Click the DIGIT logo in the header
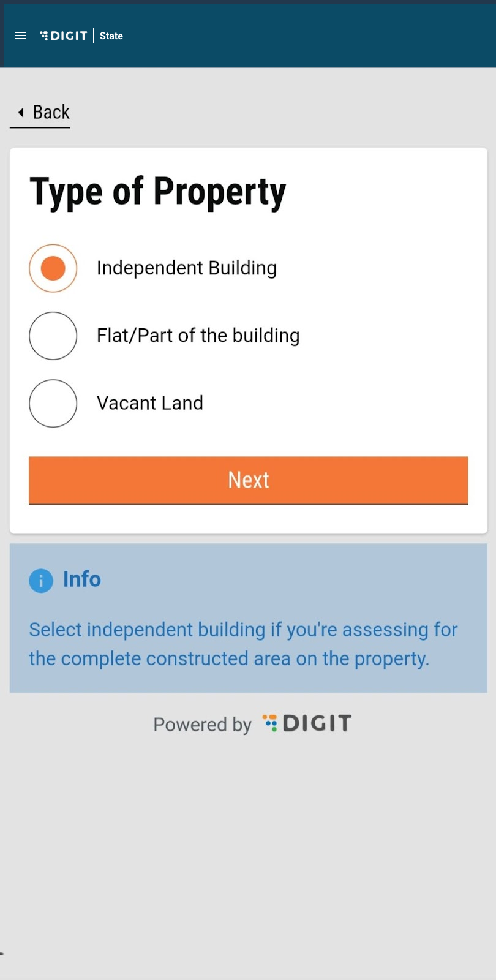496x980 pixels. tap(64, 36)
